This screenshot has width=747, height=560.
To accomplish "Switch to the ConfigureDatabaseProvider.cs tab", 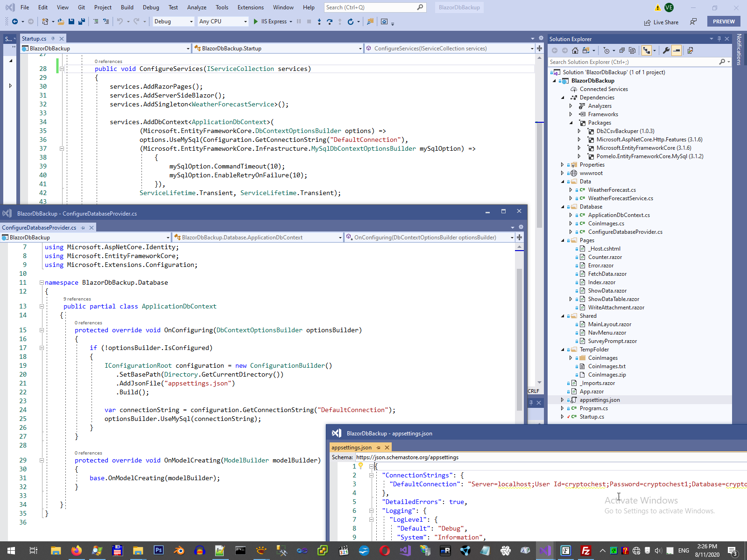I will [39, 228].
